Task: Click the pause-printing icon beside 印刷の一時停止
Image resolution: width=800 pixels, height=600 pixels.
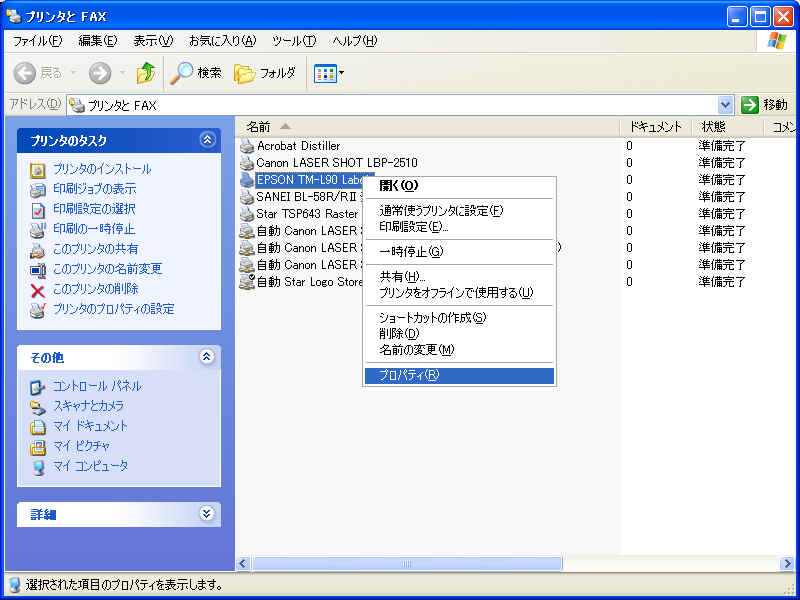Action: click(x=38, y=230)
